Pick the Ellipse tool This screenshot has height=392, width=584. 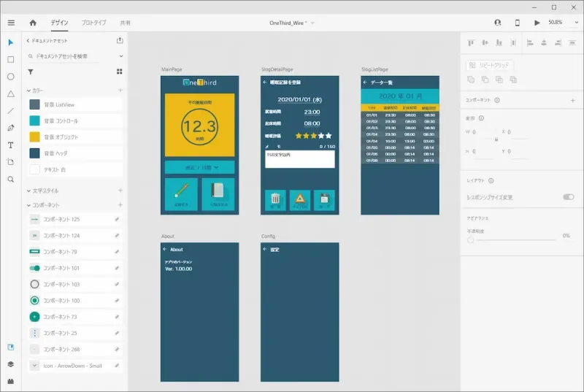click(11, 77)
